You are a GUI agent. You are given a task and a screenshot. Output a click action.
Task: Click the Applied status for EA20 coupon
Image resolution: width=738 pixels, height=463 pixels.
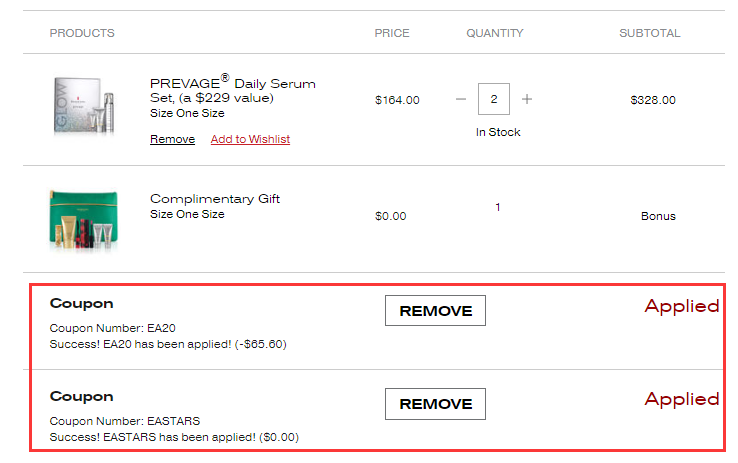click(681, 306)
